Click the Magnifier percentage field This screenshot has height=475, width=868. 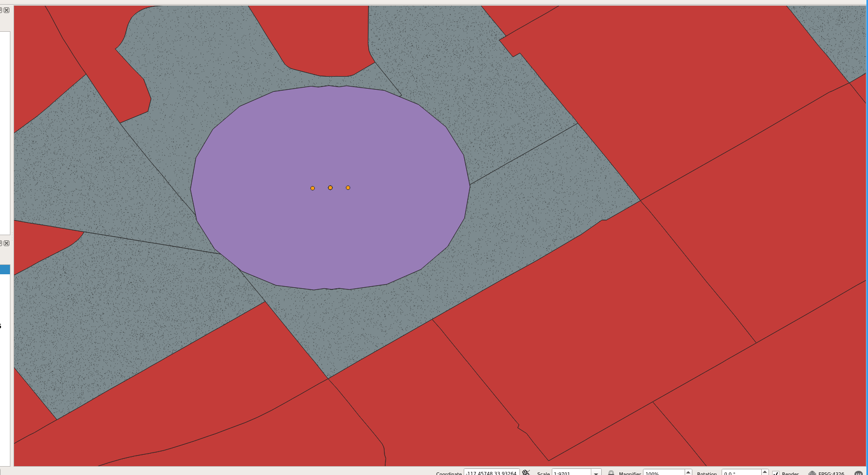663,473
